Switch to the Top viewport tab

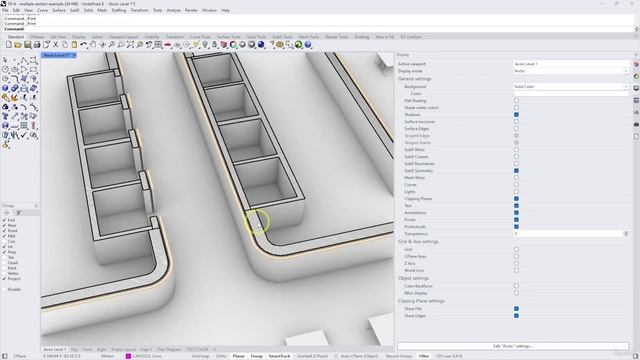pyautogui.click(x=74, y=349)
